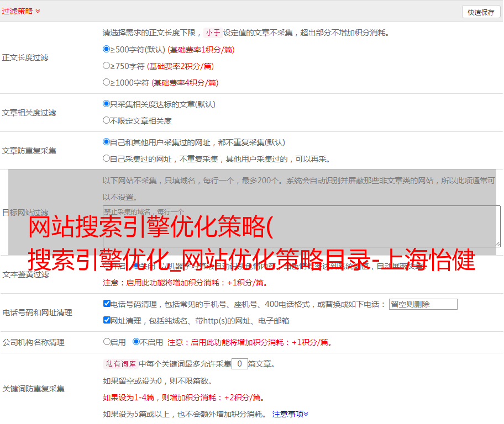Click red text 如果设为1-4篇 cost warning
Screen dimensions: 504x424
184,397
